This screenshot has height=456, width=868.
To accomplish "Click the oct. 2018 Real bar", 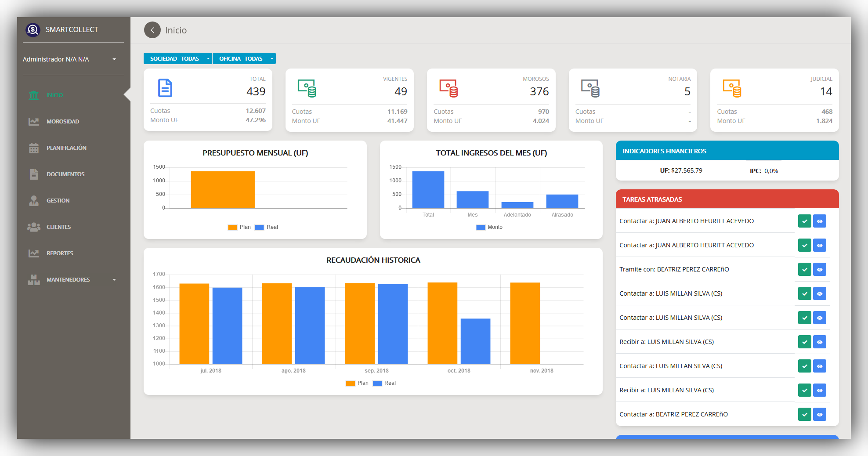I will coord(475,341).
